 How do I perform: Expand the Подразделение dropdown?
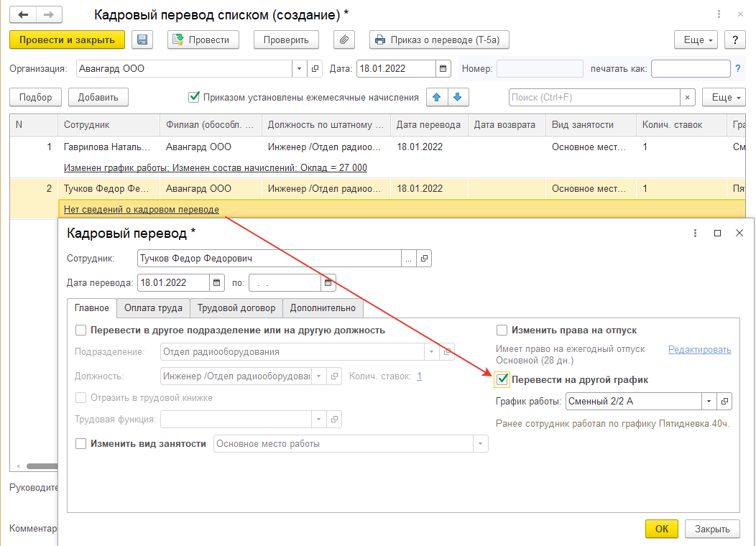point(431,352)
